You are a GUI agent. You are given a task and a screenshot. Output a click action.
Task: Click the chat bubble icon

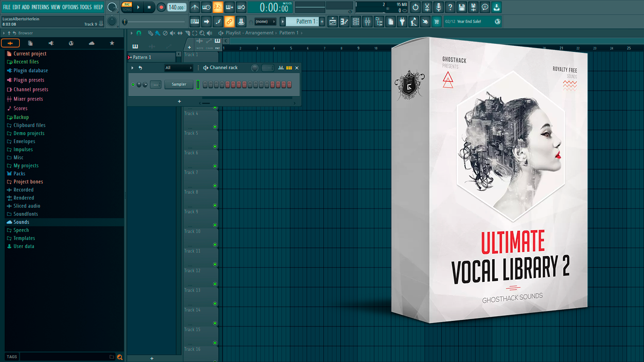485,7
